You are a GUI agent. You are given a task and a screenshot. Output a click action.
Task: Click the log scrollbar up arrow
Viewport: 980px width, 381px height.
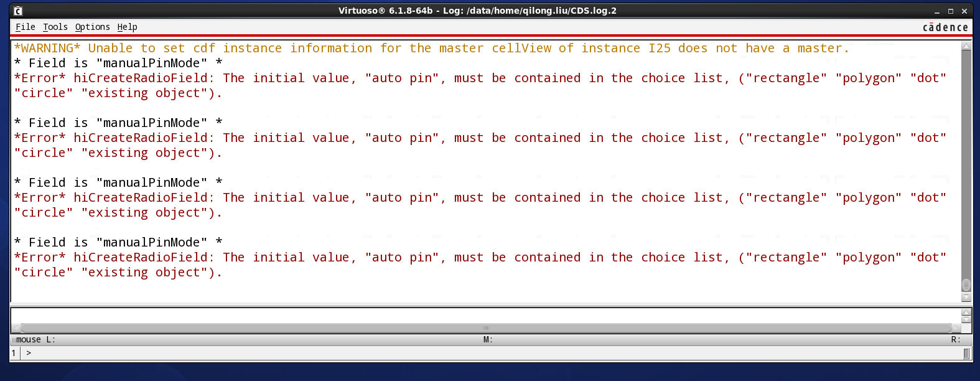[x=966, y=45]
